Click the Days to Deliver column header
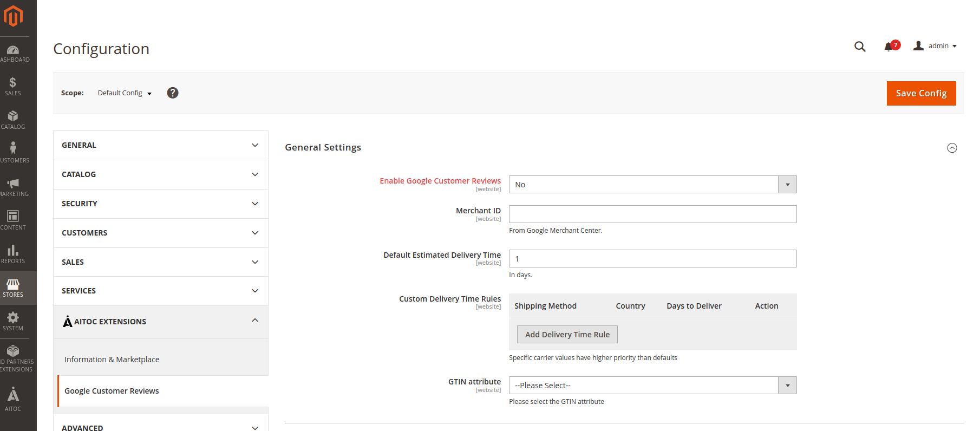The width and height of the screenshot is (980, 431). click(694, 306)
